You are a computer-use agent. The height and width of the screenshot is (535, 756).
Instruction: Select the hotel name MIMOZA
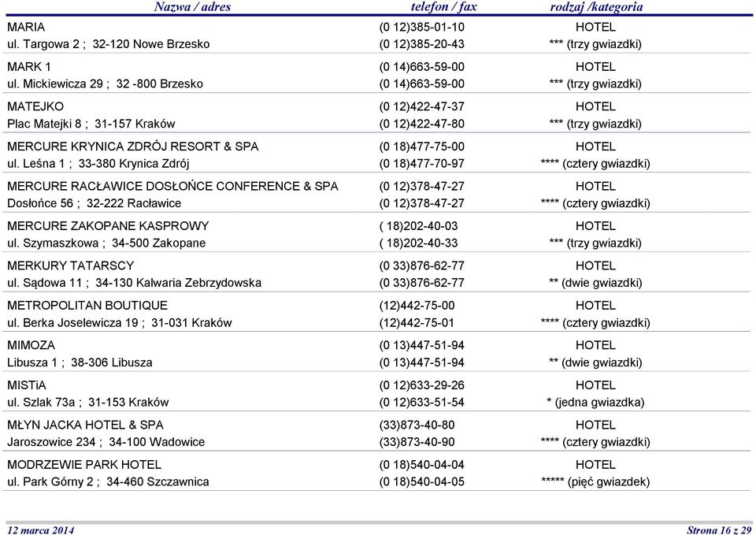[31, 345]
